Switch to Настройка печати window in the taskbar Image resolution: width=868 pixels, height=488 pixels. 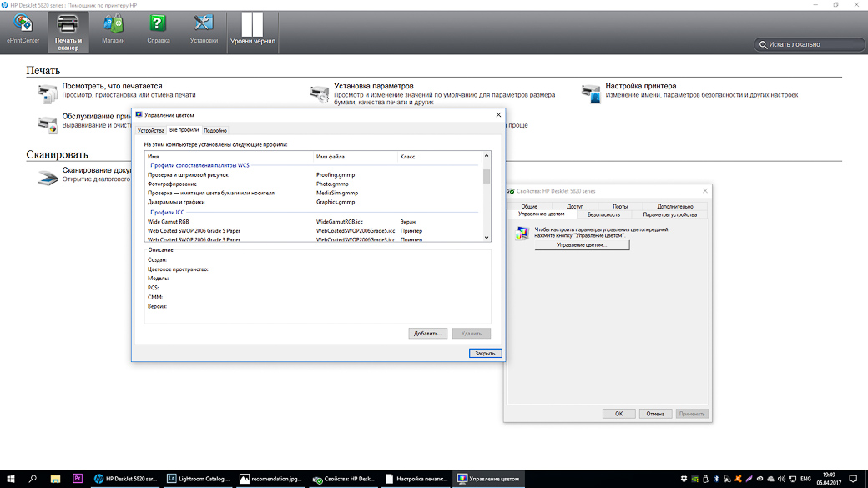click(x=416, y=479)
